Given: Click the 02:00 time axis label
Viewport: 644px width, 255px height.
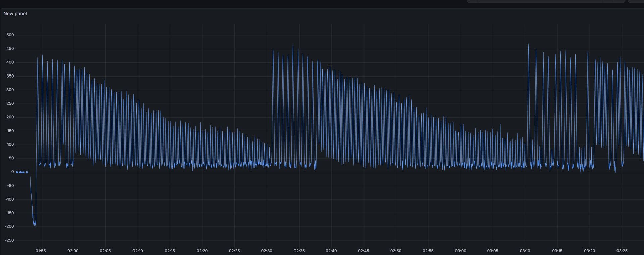Looking at the screenshot, I should coord(73,251).
